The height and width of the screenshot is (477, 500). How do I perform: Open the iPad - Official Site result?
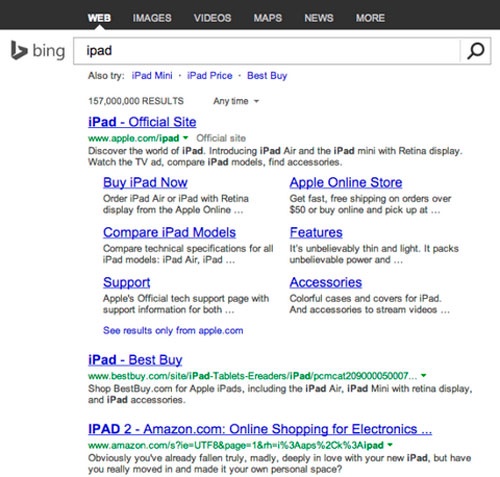tap(142, 122)
